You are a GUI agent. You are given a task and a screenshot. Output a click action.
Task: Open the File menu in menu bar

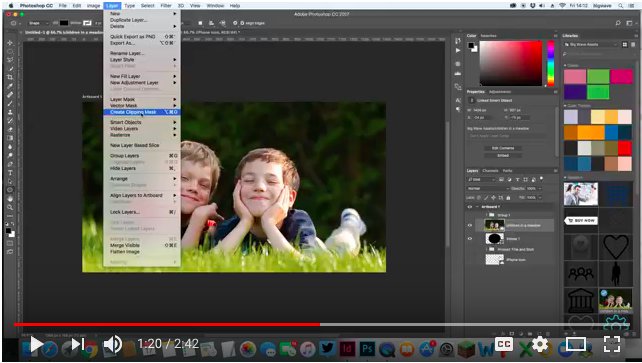pos(62,6)
